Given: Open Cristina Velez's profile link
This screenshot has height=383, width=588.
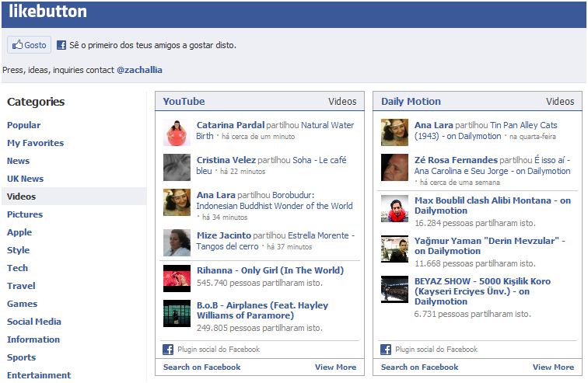Looking at the screenshot, I should tap(226, 160).
